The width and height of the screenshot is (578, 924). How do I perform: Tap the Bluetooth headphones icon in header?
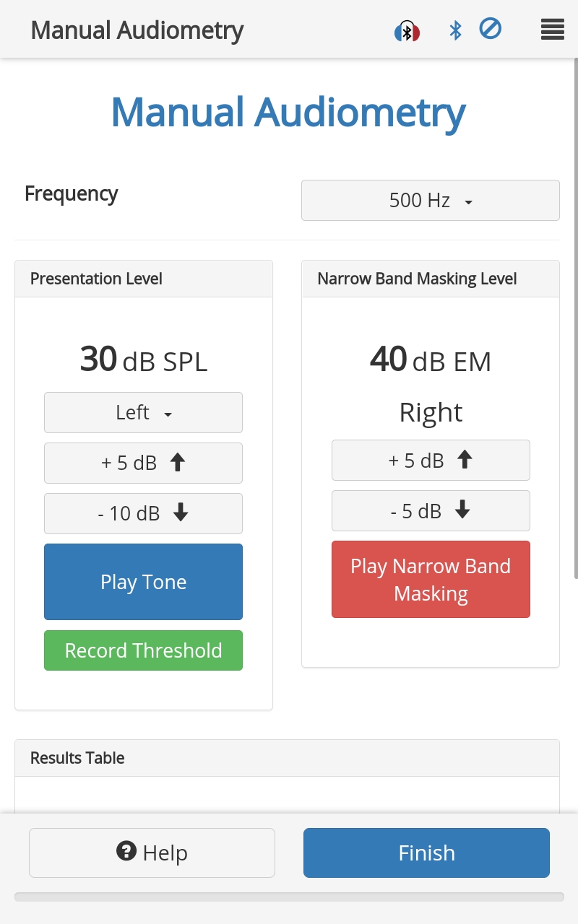407,31
